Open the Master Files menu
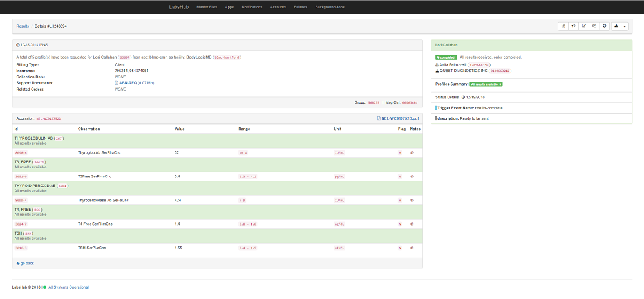644x299 pixels. click(x=206, y=6)
